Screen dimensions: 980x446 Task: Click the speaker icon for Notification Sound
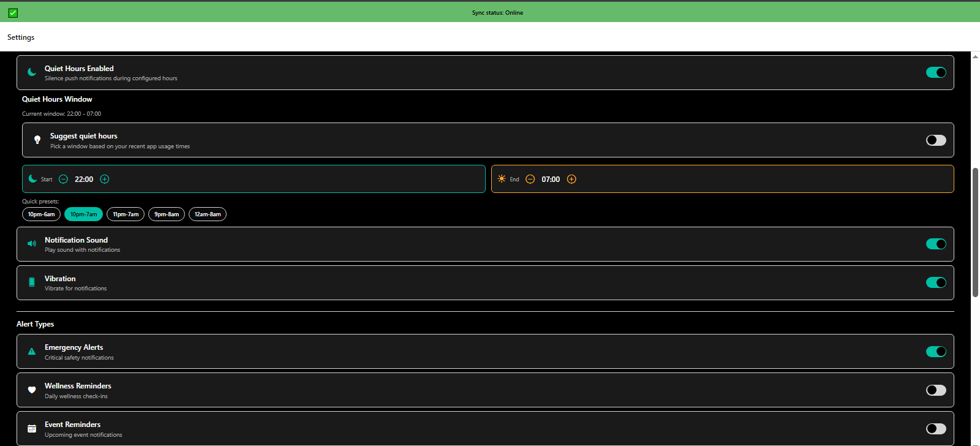[x=32, y=244]
